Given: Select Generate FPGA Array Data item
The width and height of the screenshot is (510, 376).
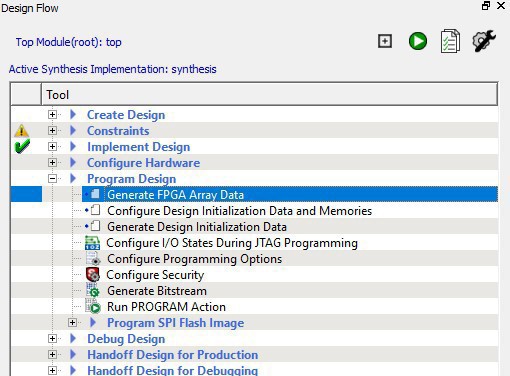Looking at the screenshot, I should (175, 195).
